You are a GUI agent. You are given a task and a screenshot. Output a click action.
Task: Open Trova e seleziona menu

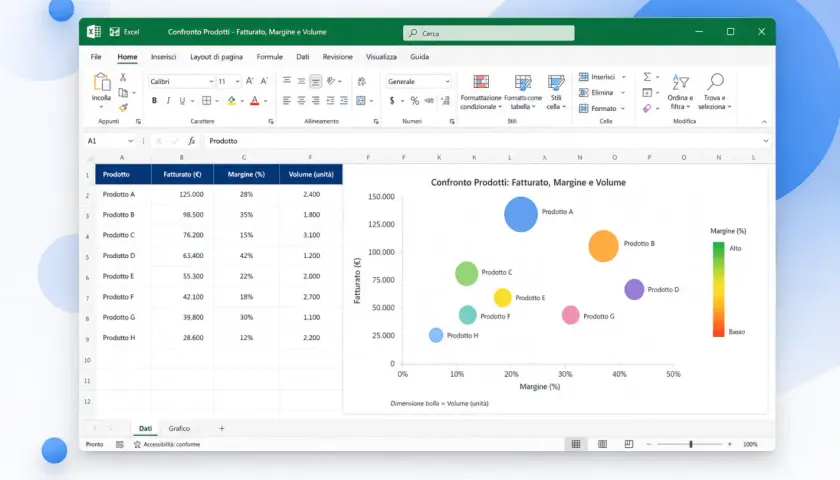pyautogui.click(x=715, y=92)
